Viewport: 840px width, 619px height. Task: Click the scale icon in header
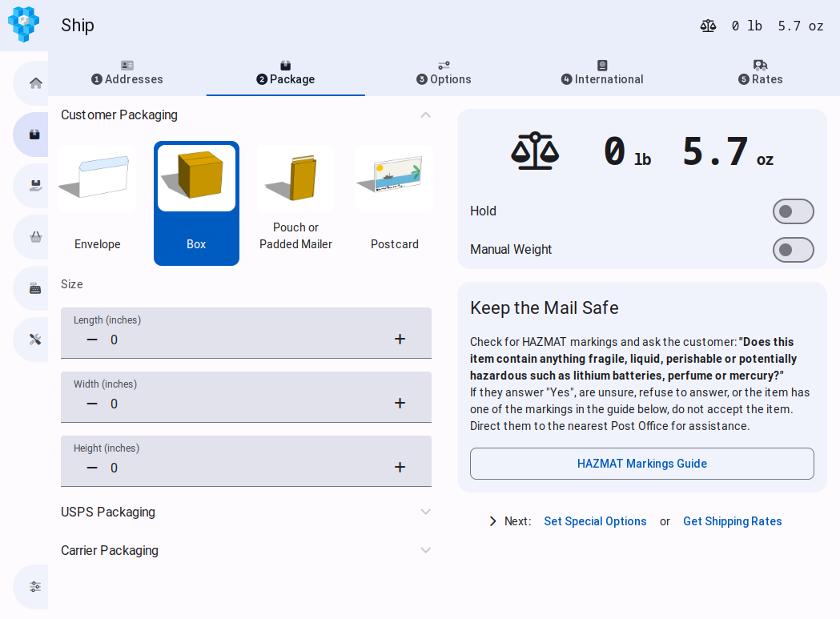point(708,26)
